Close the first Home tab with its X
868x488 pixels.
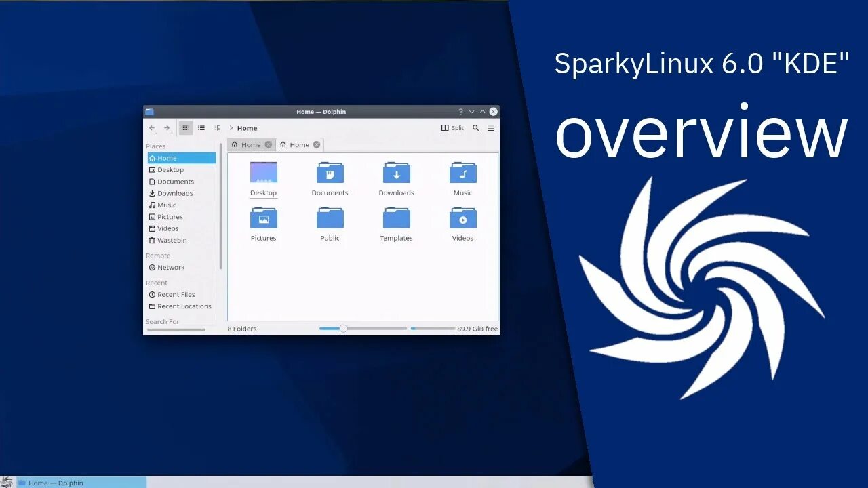(x=269, y=144)
